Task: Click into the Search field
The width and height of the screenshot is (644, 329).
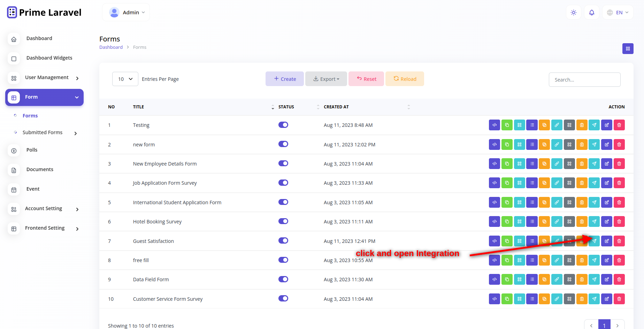Action: pos(585,79)
